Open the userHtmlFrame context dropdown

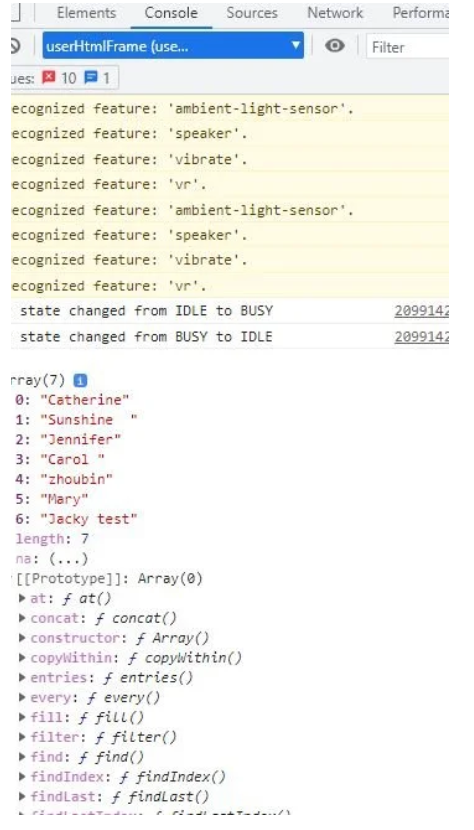point(173,46)
